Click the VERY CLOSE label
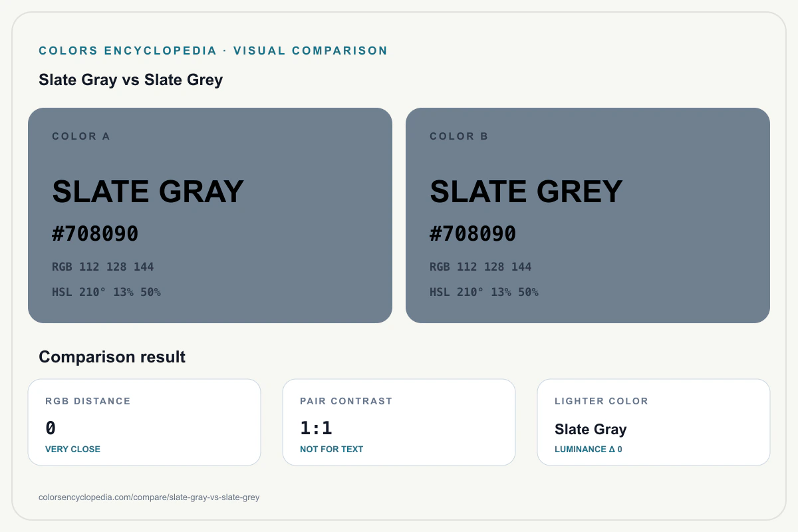798x532 pixels. tap(72, 449)
